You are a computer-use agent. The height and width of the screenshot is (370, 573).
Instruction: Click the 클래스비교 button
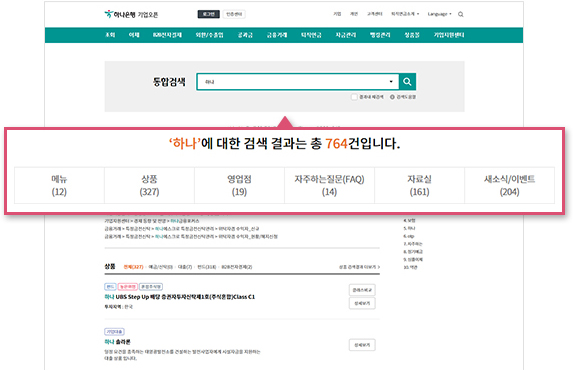click(x=362, y=290)
